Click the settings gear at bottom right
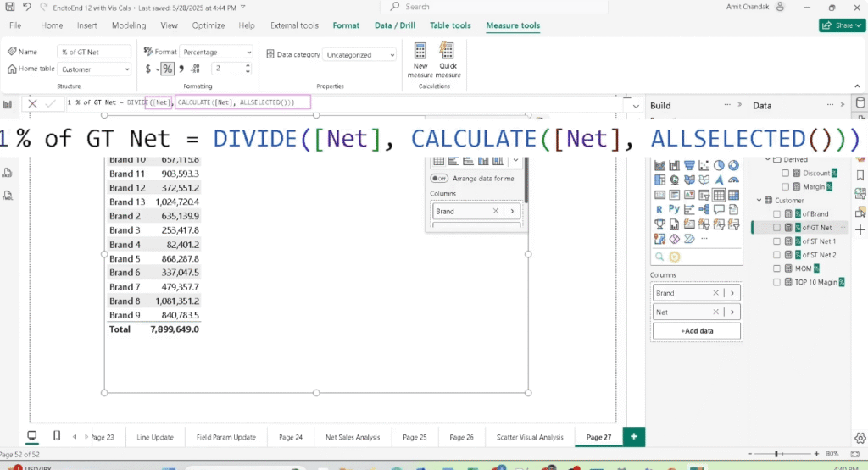This screenshot has height=470, width=868. (x=860, y=438)
